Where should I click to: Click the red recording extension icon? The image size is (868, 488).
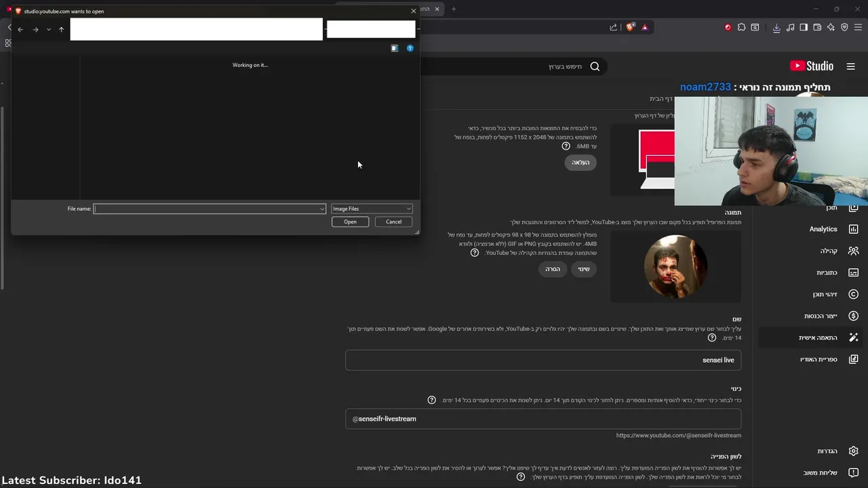point(728,27)
